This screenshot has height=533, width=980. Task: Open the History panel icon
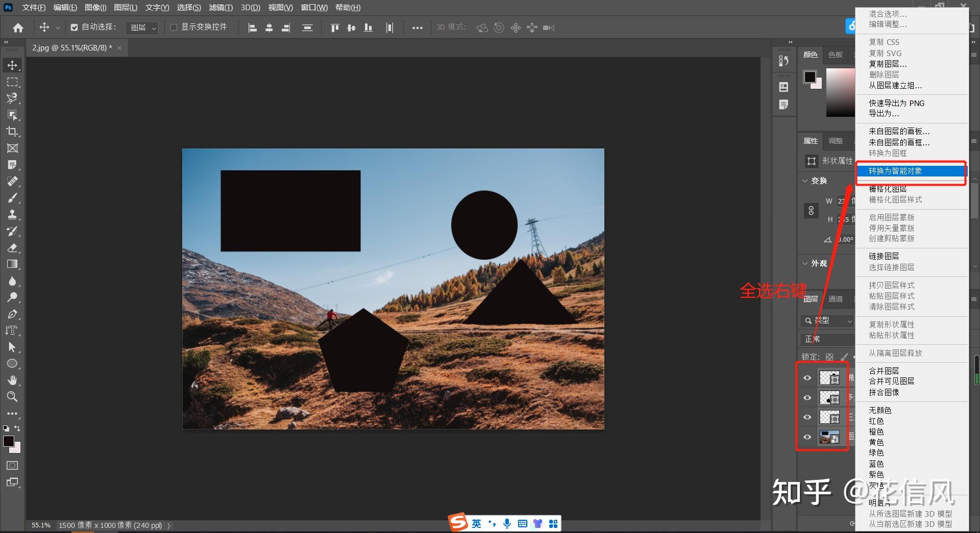(784, 61)
